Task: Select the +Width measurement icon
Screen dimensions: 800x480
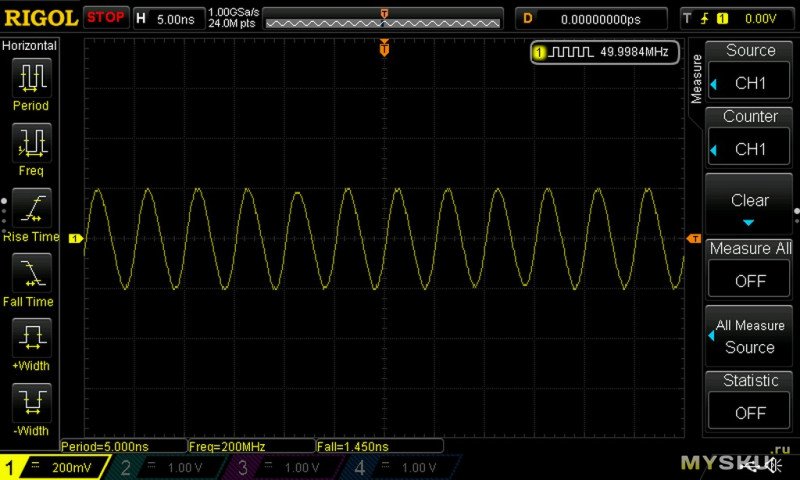Action: [31, 338]
